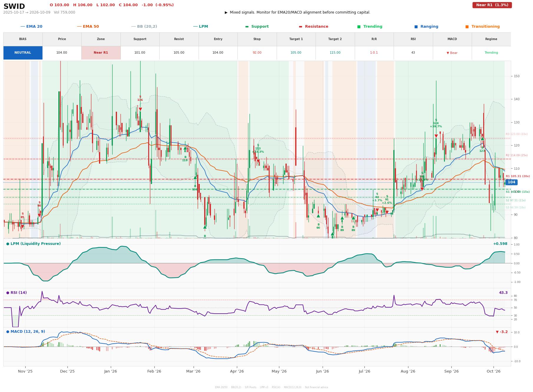Click the R1 105.31 (20x) resistance label
The height and width of the screenshot is (392, 533).
[518, 176]
